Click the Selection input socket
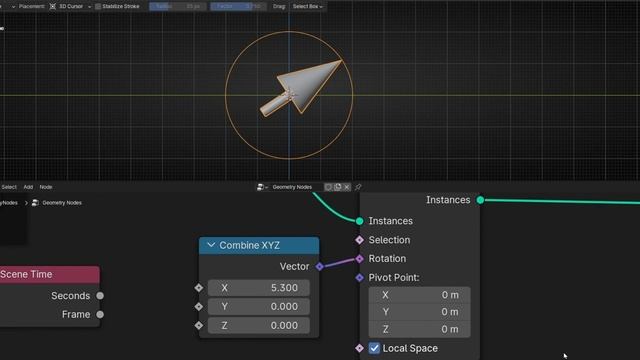This screenshot has width=640, height=360. (x=359, y=240)
